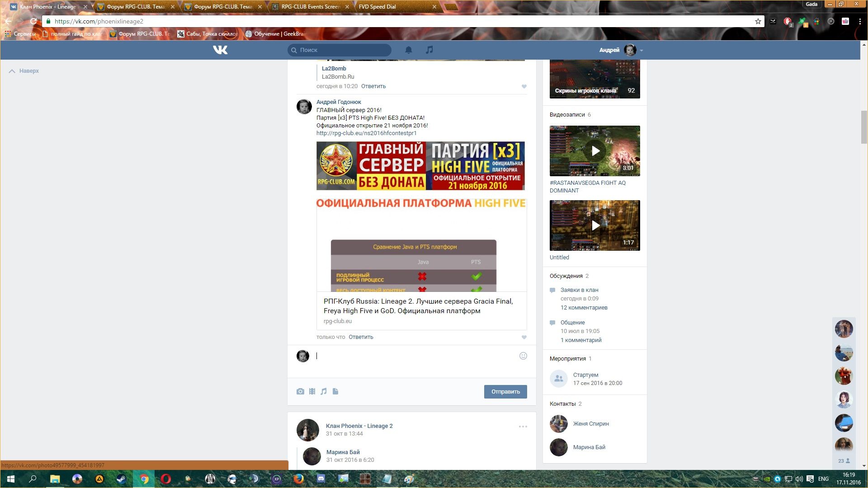The width and height of the screenshot is (868, 488).
Task: Open Сервисы apps bookmark
Action: (x=20, y=34)
